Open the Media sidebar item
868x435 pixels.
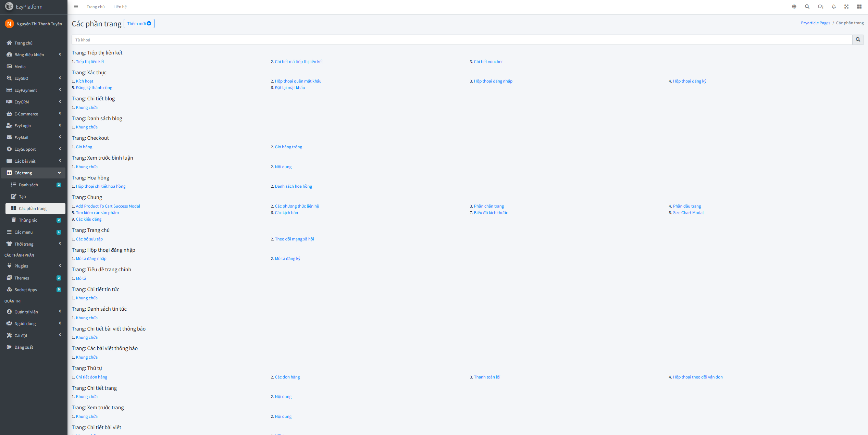click(20, 67)
